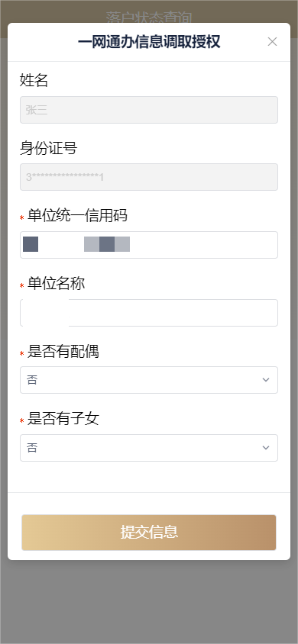Click the 身份证号 label
Image resolution: width=298 pixels, height=644 pixels.
tap(48, 148)
